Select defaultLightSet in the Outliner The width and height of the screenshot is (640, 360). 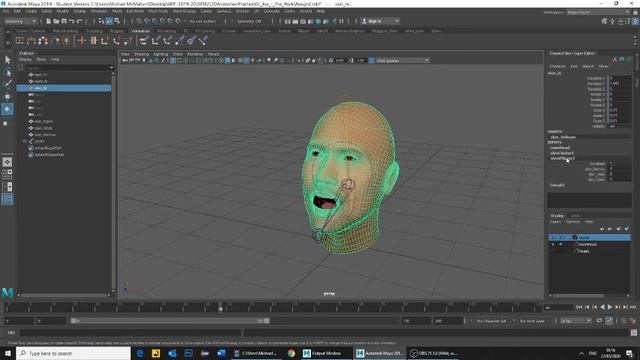(48, 148)
